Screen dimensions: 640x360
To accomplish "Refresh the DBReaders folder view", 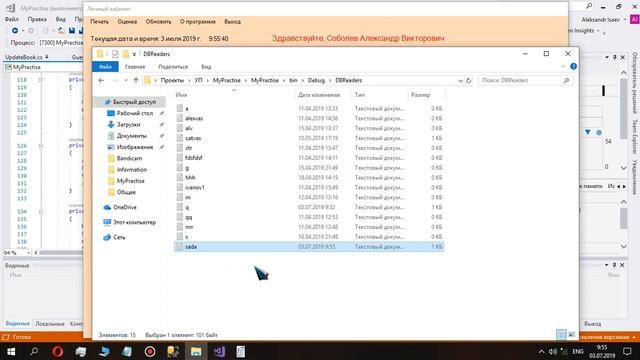I will point(469,80).
